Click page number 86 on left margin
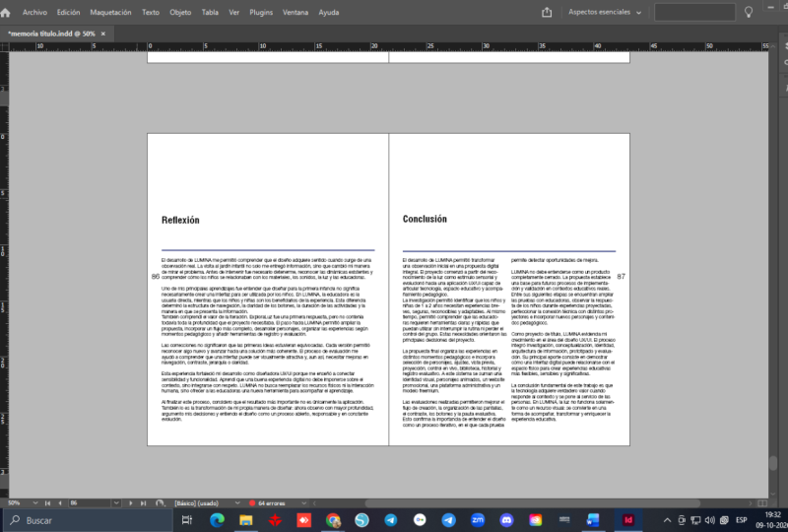 pos(156,276)
